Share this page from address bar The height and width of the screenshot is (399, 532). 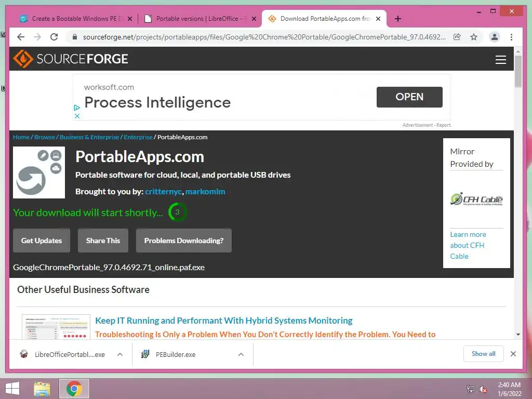[457, 37]
